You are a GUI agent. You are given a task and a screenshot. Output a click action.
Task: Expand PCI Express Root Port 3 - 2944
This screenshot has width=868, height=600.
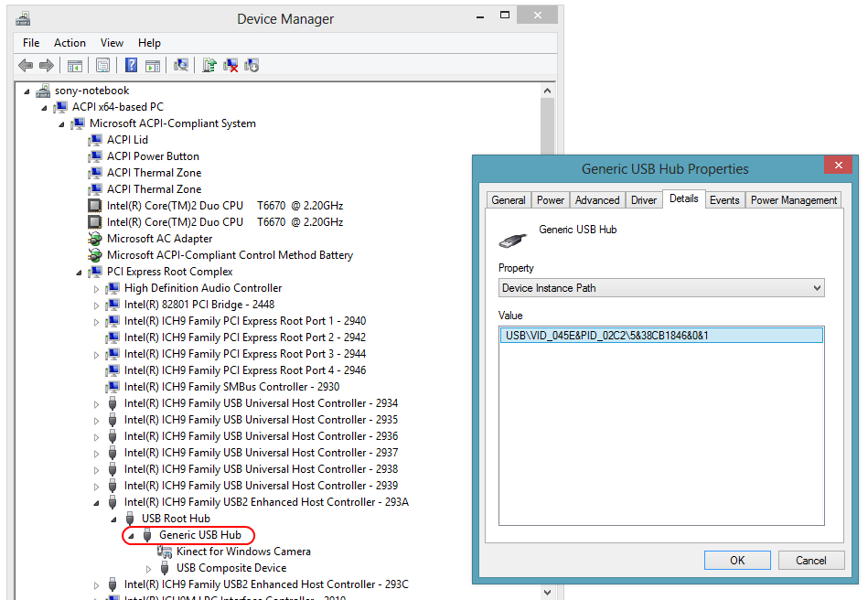coord(96,355)
